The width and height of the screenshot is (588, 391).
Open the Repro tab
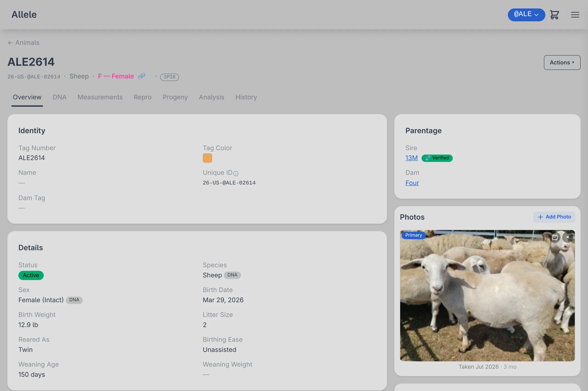point(142,97)
